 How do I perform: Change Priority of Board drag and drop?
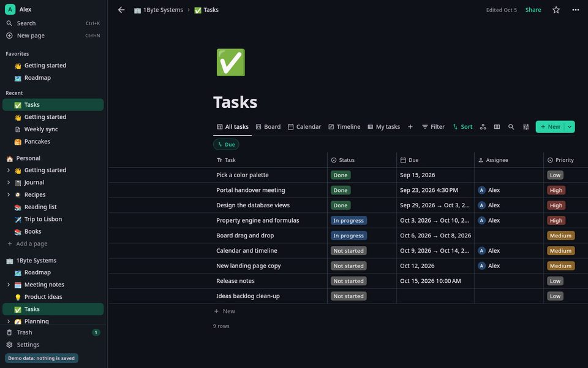(560, 236)
